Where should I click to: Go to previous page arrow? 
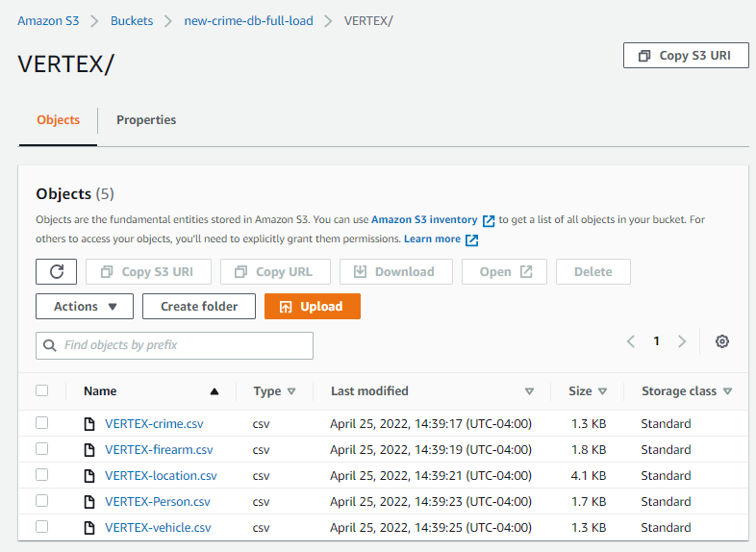[631, 341]
